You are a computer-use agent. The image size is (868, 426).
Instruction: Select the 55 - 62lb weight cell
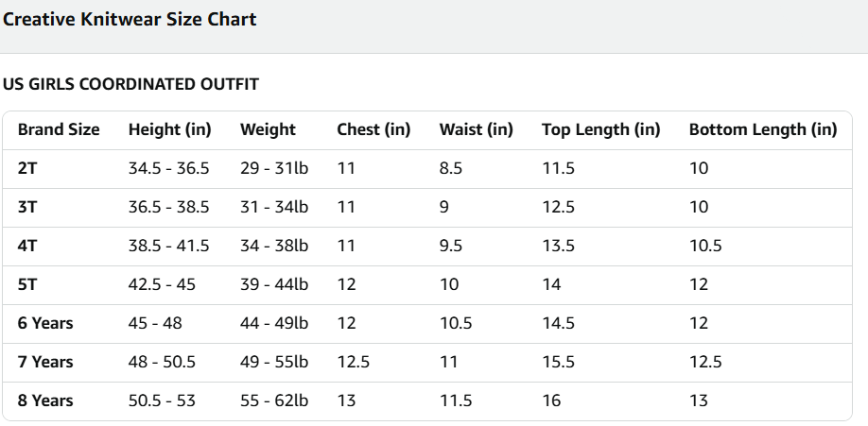point(274,400)
